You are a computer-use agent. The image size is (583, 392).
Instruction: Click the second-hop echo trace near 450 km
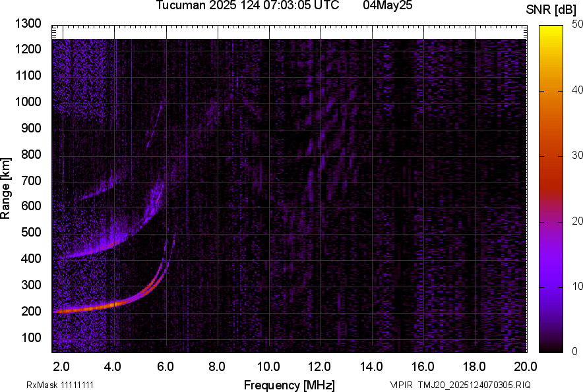111,245
